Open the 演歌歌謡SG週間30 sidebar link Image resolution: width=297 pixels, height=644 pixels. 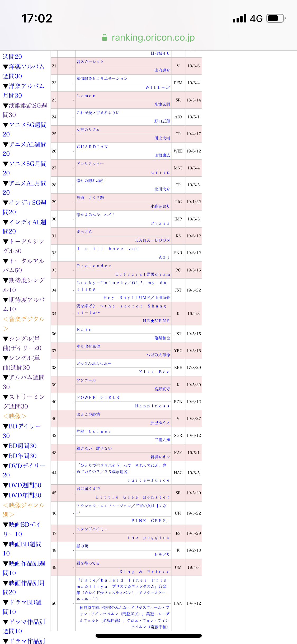[x=25, y=110]
